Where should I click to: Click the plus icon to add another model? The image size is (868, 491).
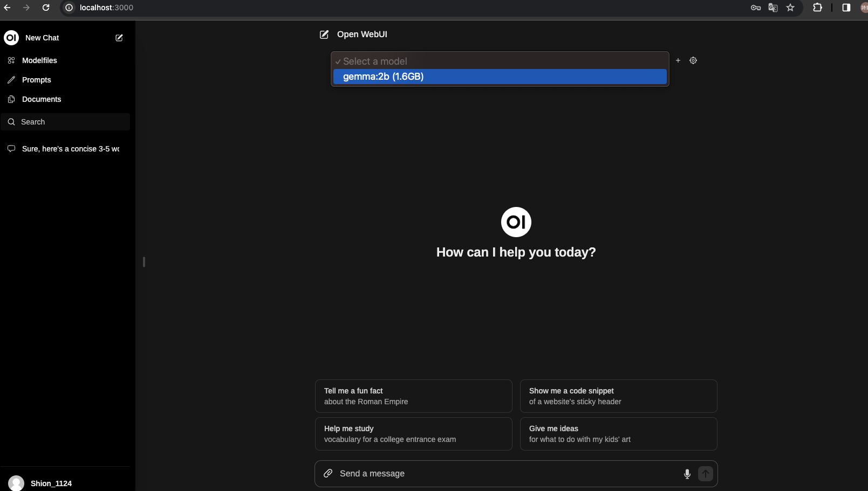678,60
